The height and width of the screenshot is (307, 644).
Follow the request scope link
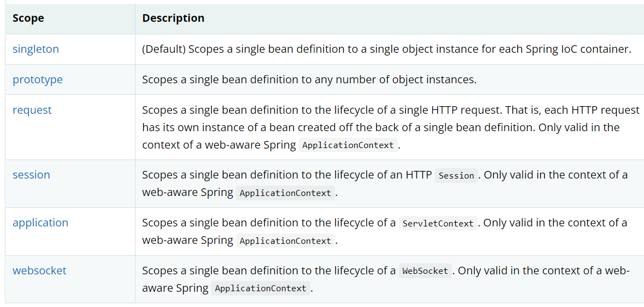click(x=32, y=110)
